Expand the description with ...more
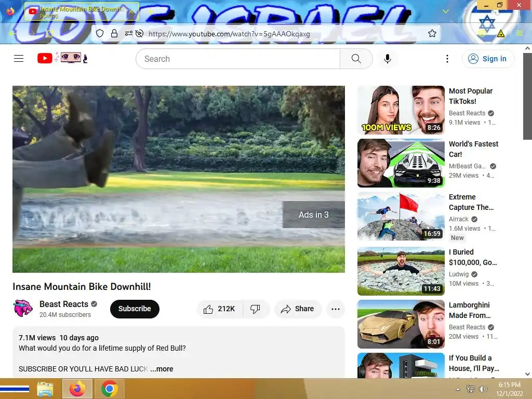Screen dimensions: 532x399 [x=162, y=369]
